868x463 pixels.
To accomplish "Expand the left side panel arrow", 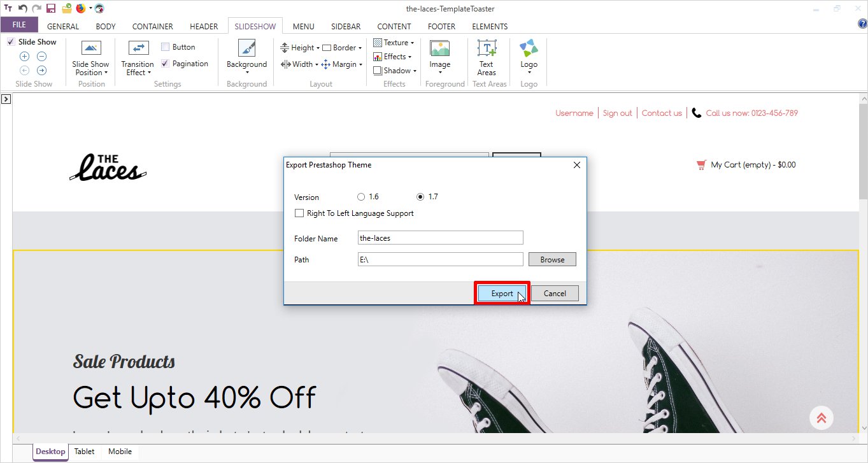I will pyautogui.click(x=5, y=99).
